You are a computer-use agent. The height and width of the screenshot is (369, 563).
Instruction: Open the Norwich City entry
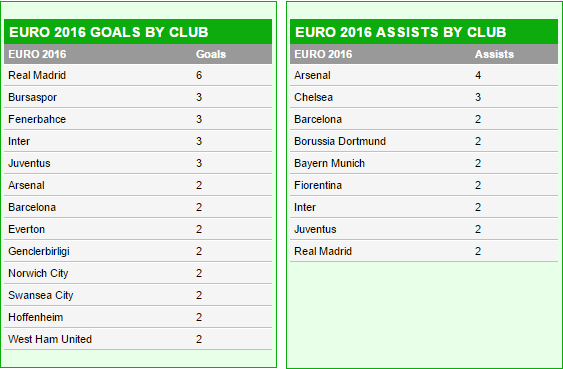138,273
